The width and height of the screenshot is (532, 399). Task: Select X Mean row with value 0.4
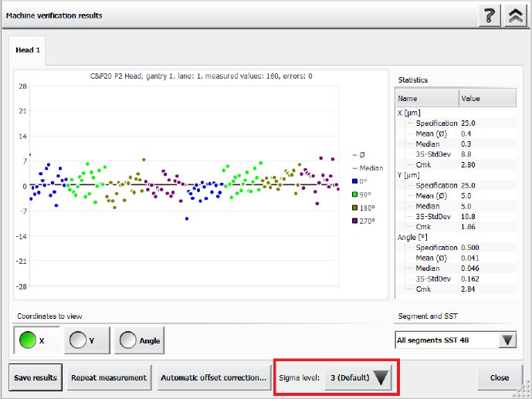click(x=456, y=134)
